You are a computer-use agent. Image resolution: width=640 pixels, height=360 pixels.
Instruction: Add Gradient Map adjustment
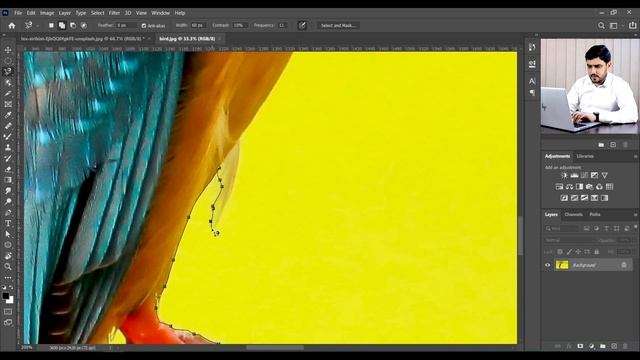click(x=604, y=198)
